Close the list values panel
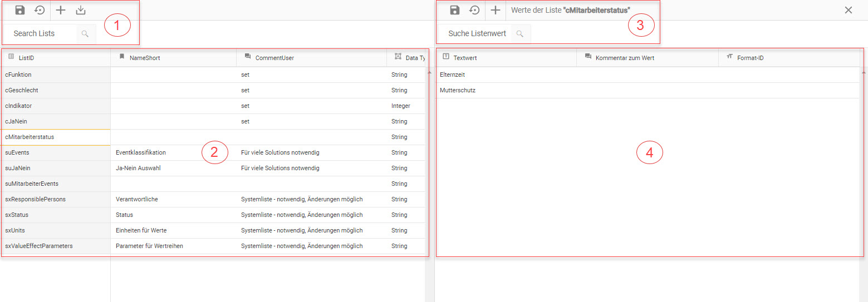The image size is (868, 302). pos(849,10)
